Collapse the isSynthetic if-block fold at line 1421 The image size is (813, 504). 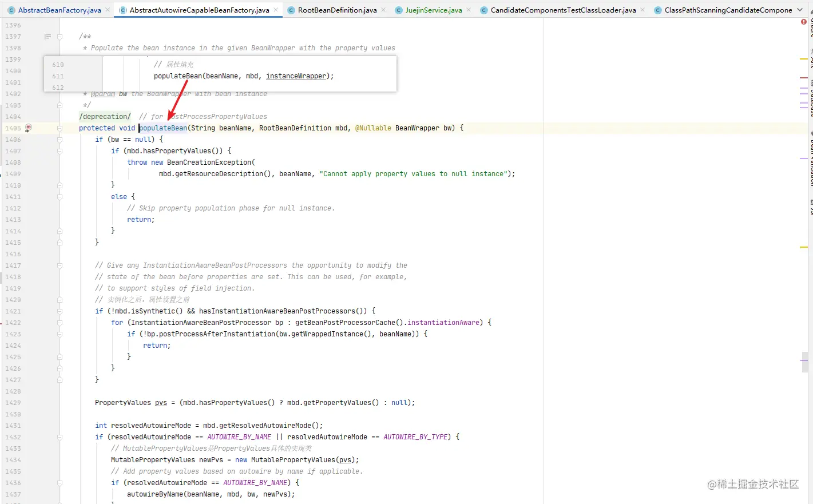pyautogui.click(x=60, y=311)
